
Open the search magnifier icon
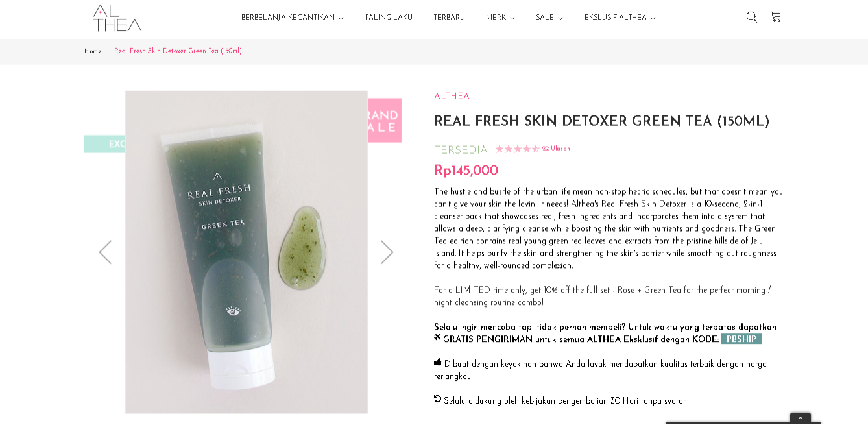pos(752,18)
